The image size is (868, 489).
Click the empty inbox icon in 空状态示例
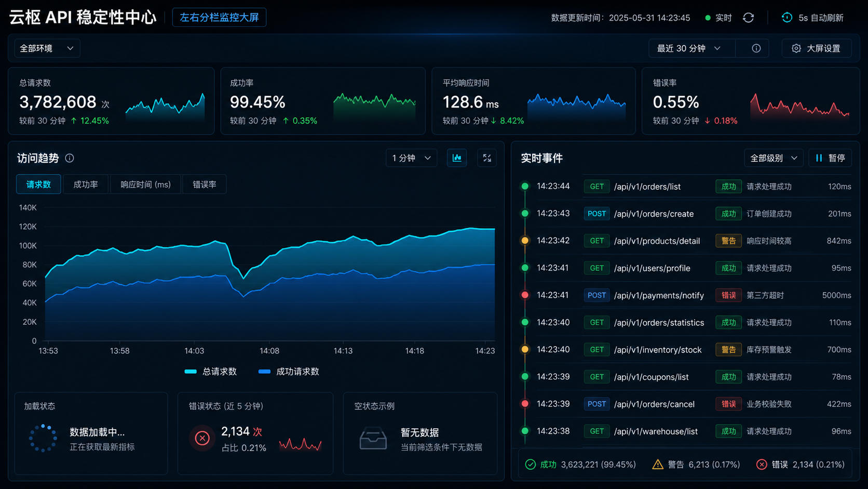click(x=373, y=439)
